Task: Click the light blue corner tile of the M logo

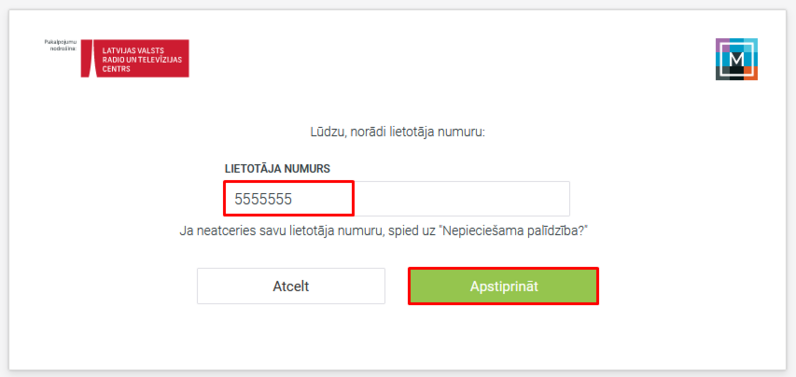Action: tap(751, 45)
